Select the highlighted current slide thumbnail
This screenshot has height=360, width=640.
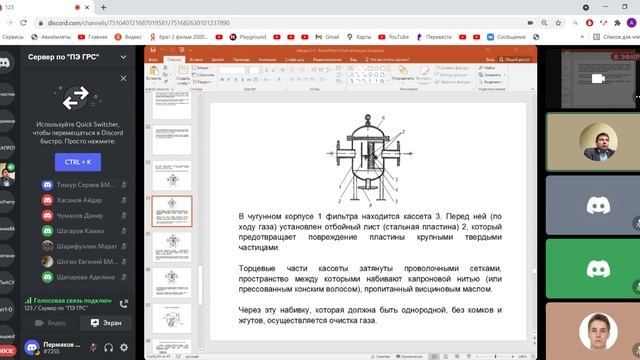pos(172,211)
